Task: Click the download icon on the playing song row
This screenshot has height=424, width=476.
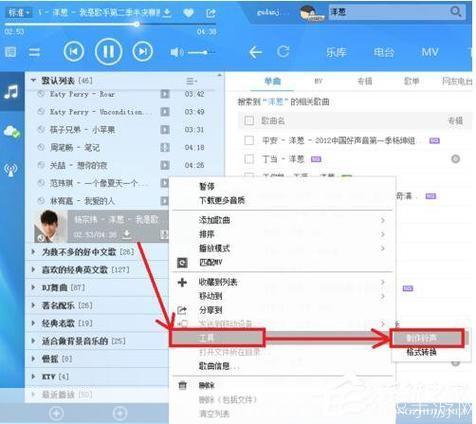Action: (x=127, y=234)
